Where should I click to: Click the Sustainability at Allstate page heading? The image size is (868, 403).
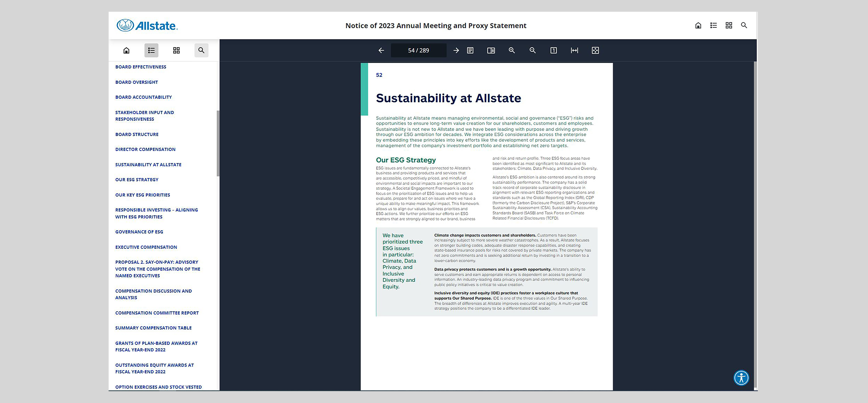click(x=448, y=98)
